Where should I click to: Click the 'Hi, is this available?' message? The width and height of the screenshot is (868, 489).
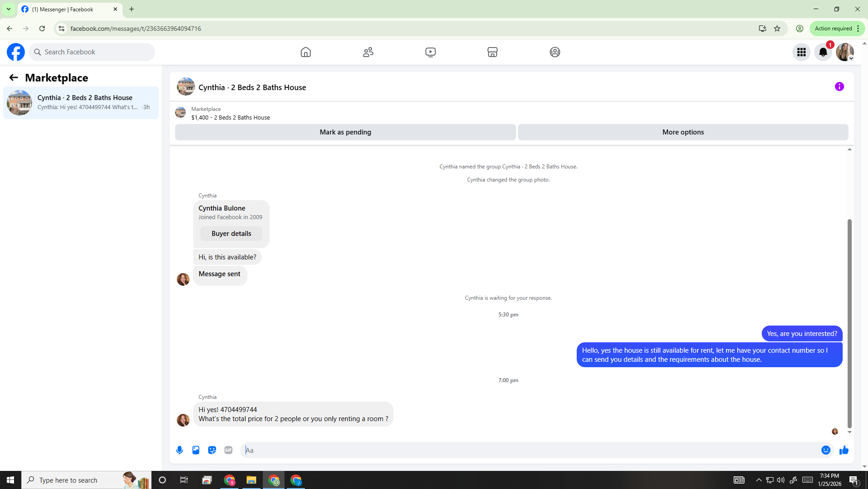[x=228, y=257]
